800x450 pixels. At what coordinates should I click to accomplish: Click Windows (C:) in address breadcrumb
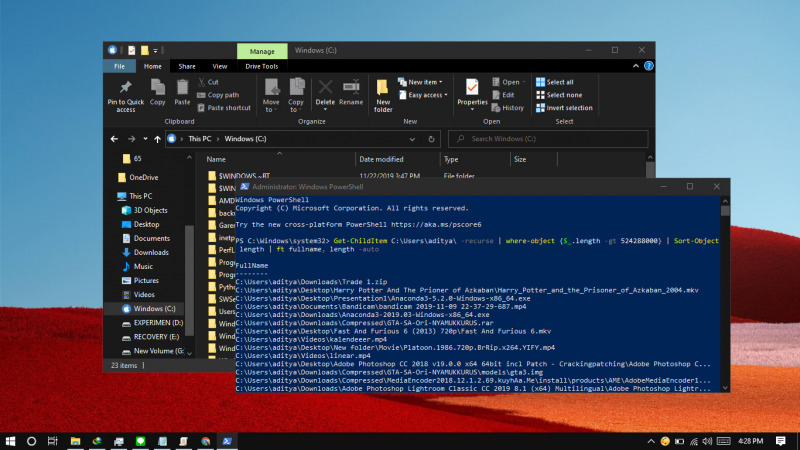click(245, 139)
